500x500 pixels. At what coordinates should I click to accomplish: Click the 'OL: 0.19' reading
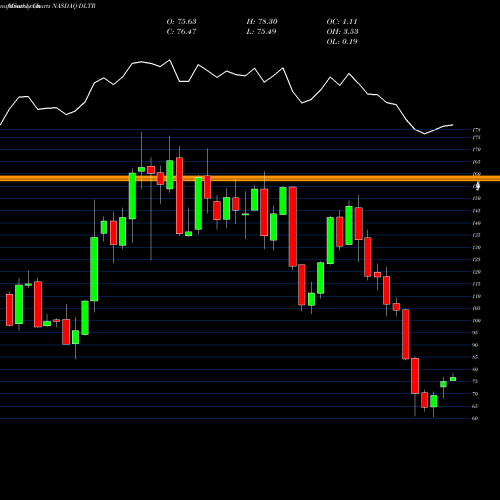(342, 42)
